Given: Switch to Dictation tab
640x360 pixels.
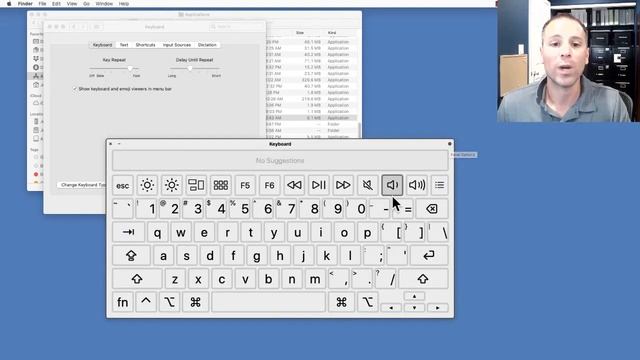Looking at the screenshot, I should 207,45.
